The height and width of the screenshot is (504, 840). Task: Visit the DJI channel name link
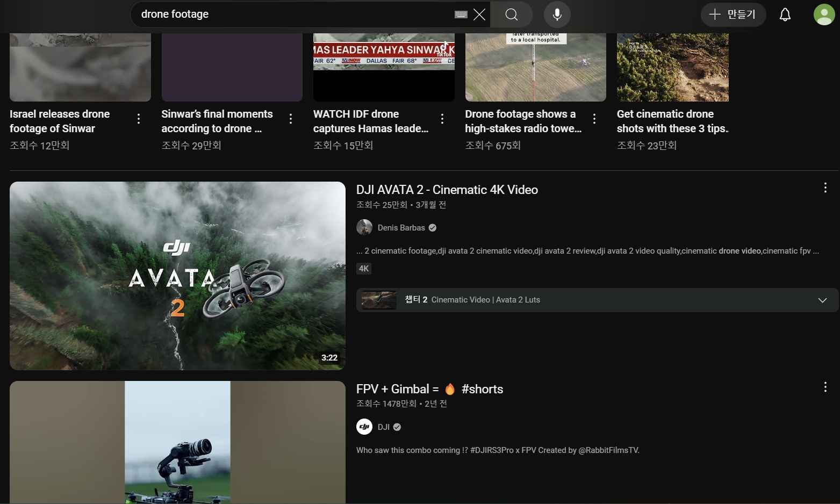pos(384,427)
